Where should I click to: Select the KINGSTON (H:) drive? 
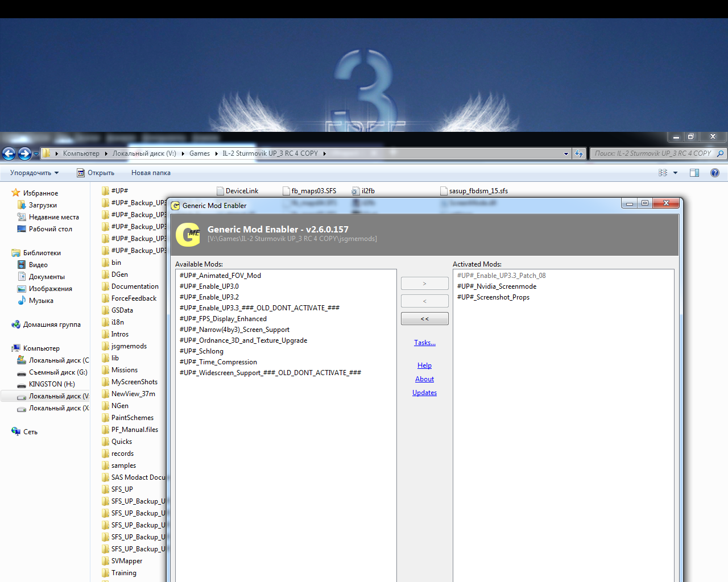click(x=51, y=384)
